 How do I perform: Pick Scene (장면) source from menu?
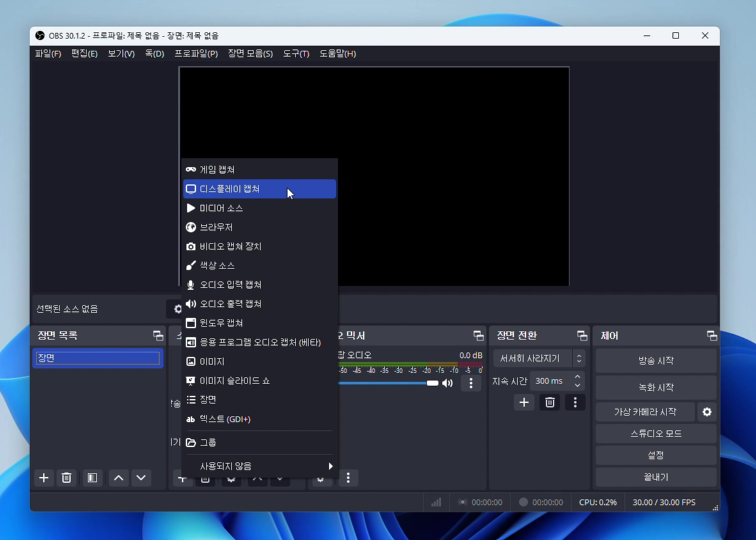(x=260, y=399)
